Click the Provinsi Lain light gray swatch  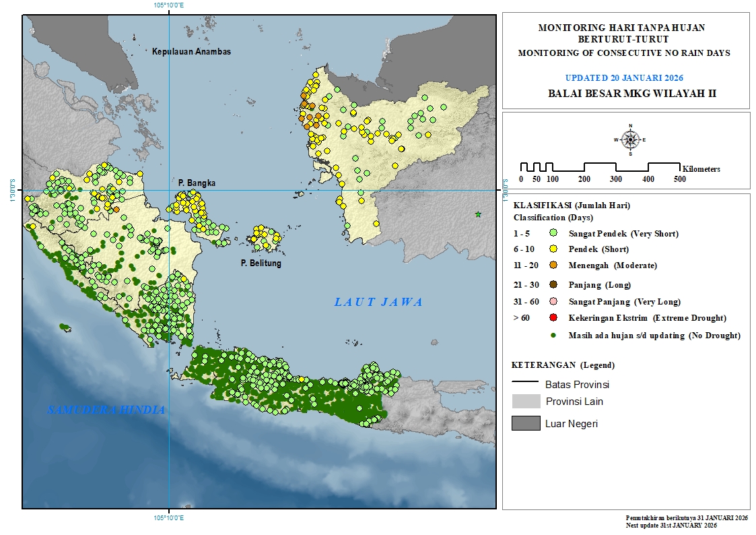click(x=525, y=402)
